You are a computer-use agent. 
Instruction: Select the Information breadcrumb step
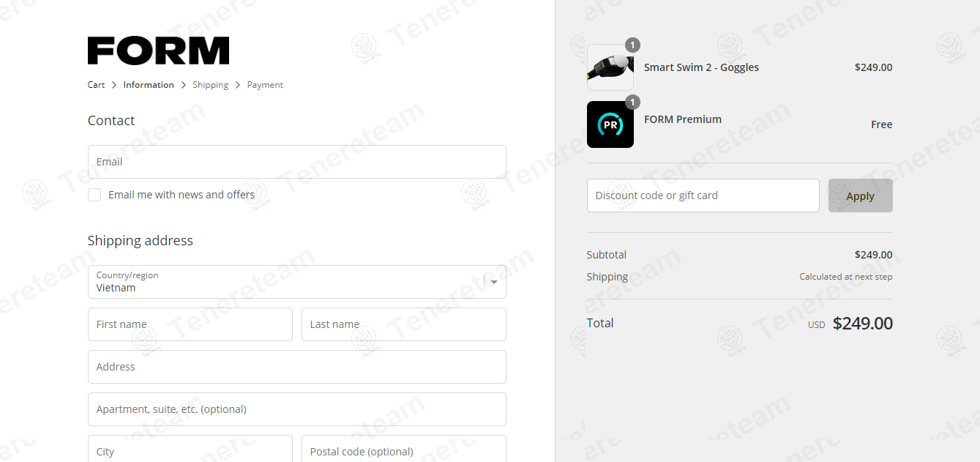coord(149,85)
